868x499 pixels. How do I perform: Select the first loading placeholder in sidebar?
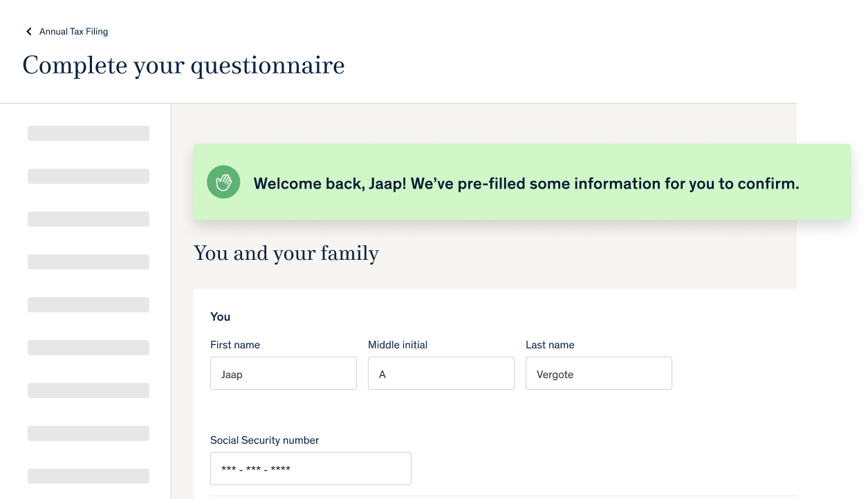click(89, 133)
